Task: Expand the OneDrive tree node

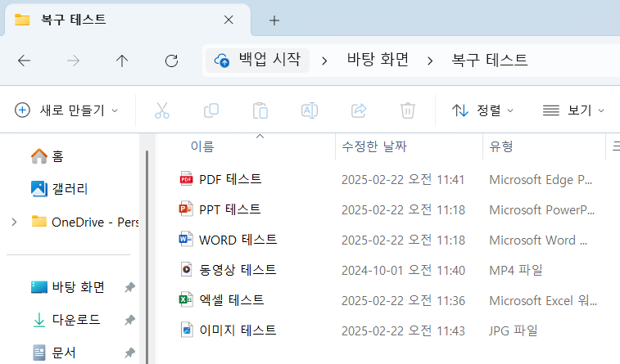Action: pyautogui.click(x=14, y=222)
